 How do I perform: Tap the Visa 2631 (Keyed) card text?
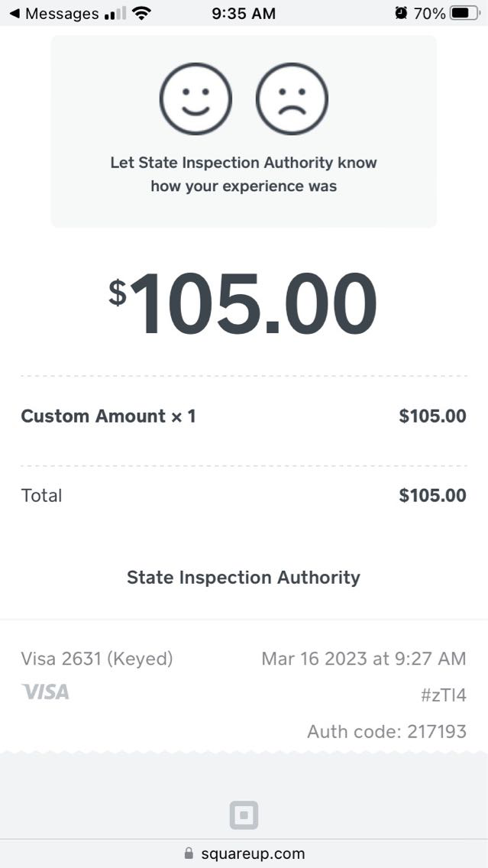[x=97, y=659]
